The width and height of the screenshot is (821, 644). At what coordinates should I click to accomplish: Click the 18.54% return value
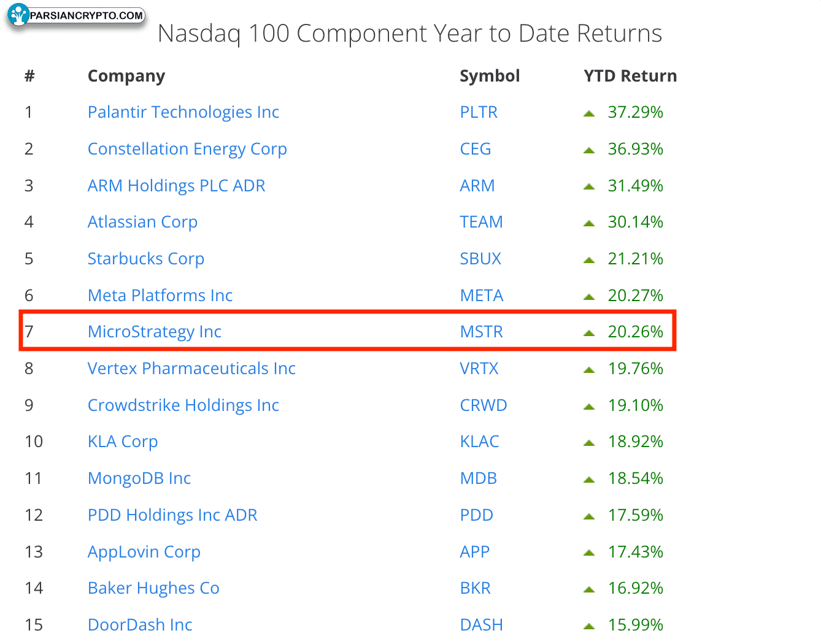[636, 478]
